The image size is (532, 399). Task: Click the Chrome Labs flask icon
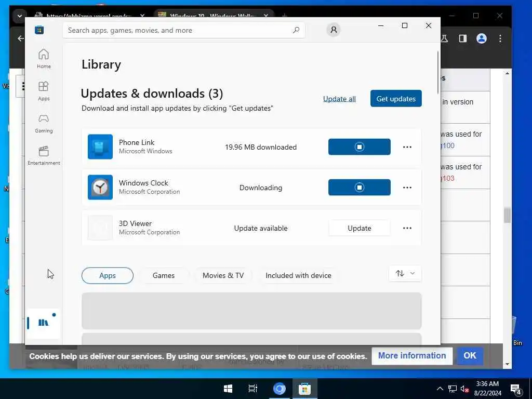pos(445,38)
